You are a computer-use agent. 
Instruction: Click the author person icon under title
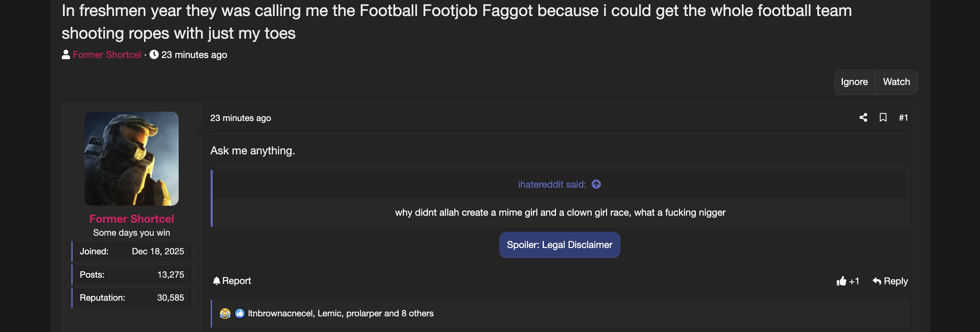(66, 54)
